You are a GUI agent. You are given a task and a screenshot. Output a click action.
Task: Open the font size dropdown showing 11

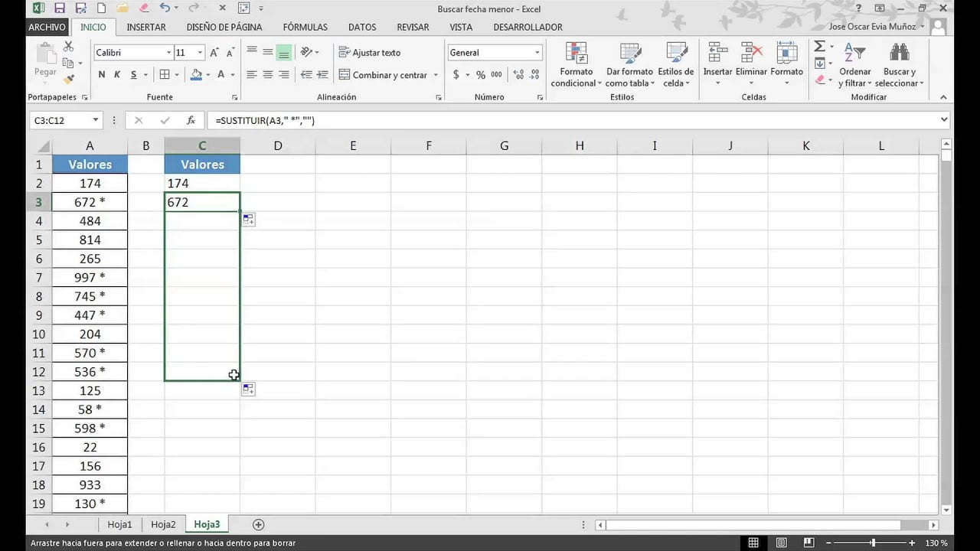pyautogui.click(x=200, y=53)
